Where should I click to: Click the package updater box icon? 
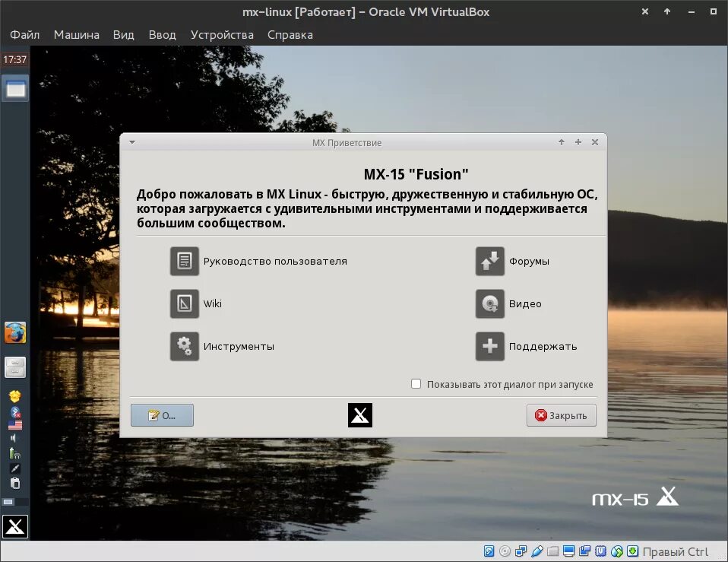click(15, 396)
